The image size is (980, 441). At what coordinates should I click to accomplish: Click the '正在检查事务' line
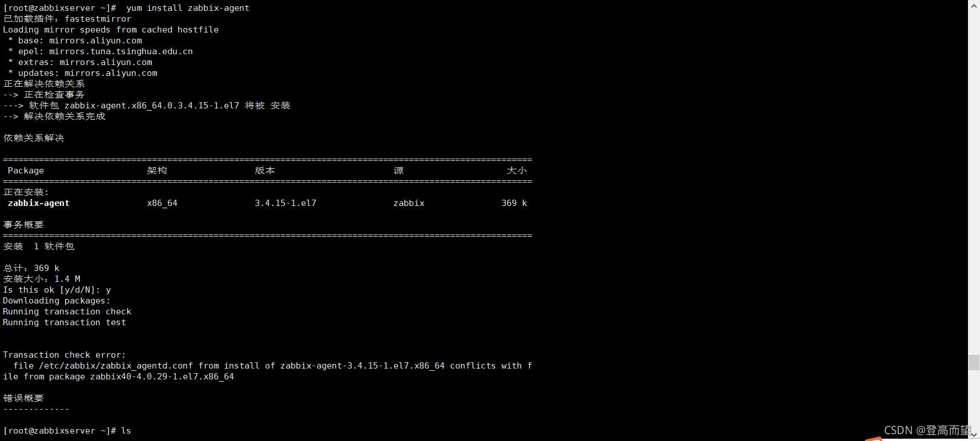click(x=54, y=95)
